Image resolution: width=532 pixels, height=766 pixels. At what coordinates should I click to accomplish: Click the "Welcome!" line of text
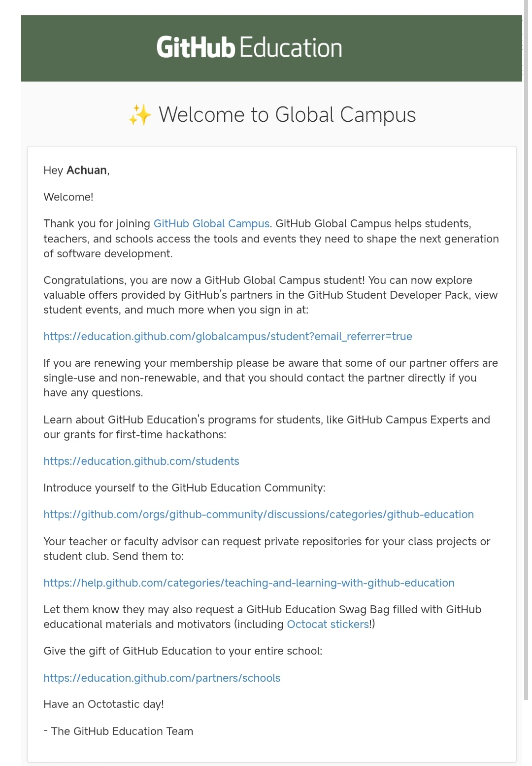(x=68, y=197)
